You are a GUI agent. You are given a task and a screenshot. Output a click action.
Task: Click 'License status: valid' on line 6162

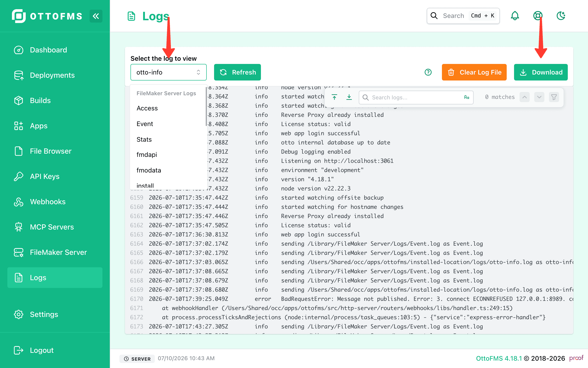tap(316, 225)
